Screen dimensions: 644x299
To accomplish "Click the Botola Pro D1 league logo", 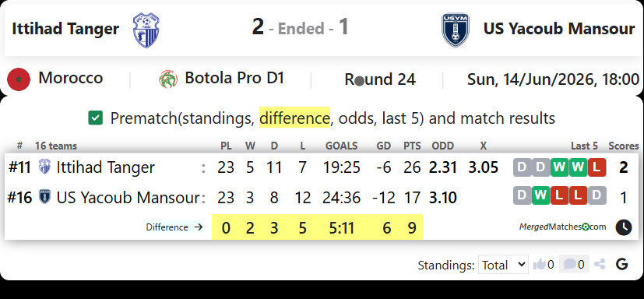I will (168, 79).
